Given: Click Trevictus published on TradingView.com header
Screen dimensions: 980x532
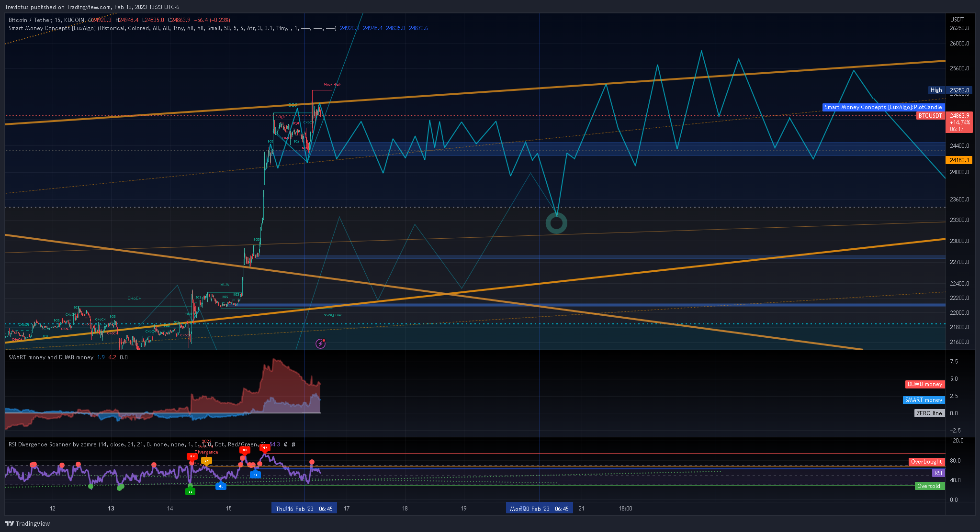Looking at the screenshot, I should click(92, 7).
